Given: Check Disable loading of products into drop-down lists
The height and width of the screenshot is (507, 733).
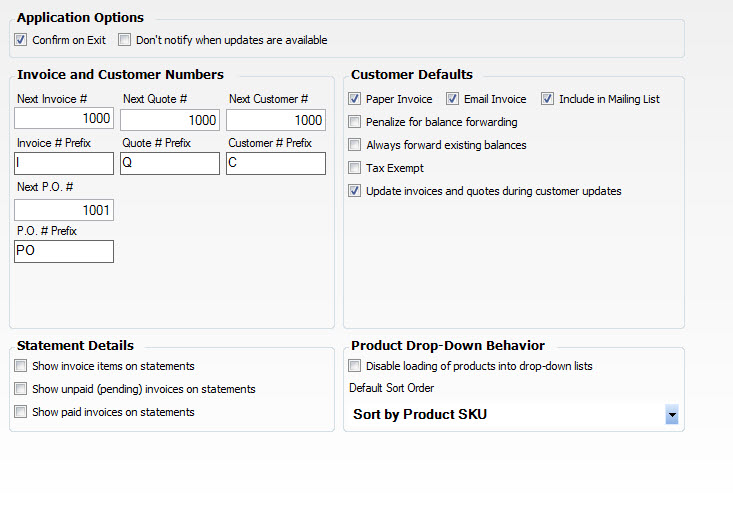Looking at the screenshot, I should click(354, 366).
